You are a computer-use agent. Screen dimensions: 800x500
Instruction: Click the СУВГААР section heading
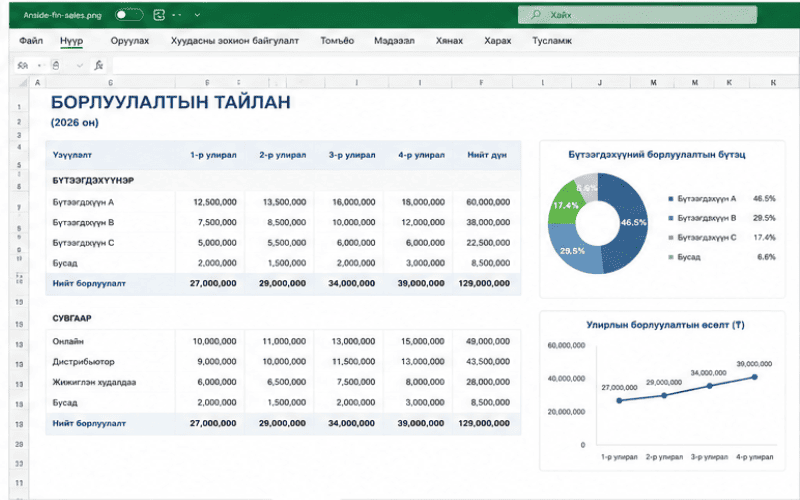pyautogui.click(x=72, y=318)
